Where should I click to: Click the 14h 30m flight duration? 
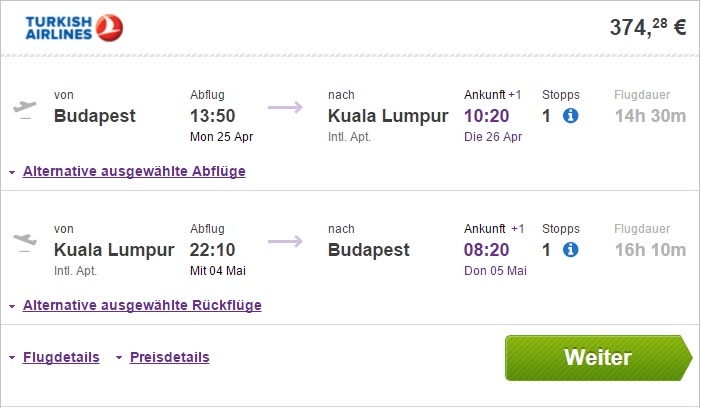(x=650, y=116)
